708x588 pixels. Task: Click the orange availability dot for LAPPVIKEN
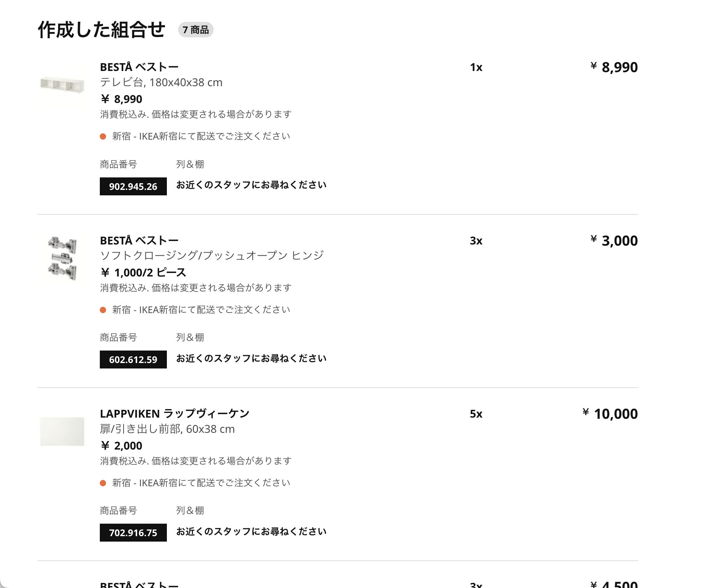coord(103,483)
